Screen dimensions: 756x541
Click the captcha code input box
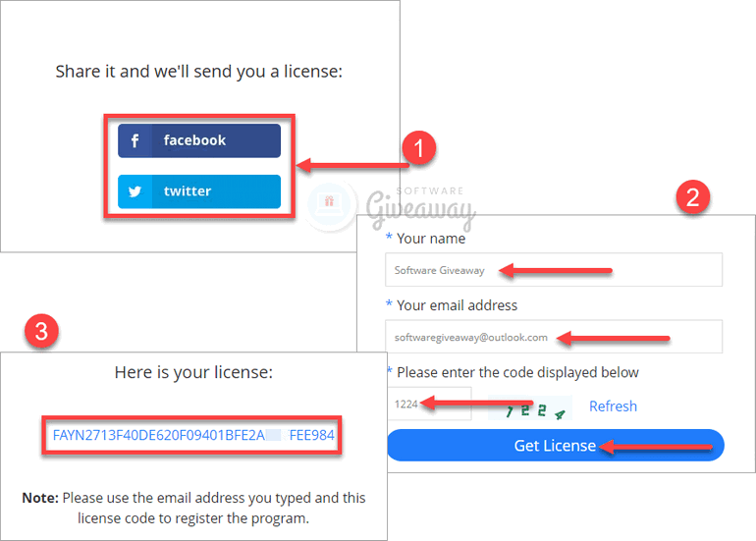(429, 404)
